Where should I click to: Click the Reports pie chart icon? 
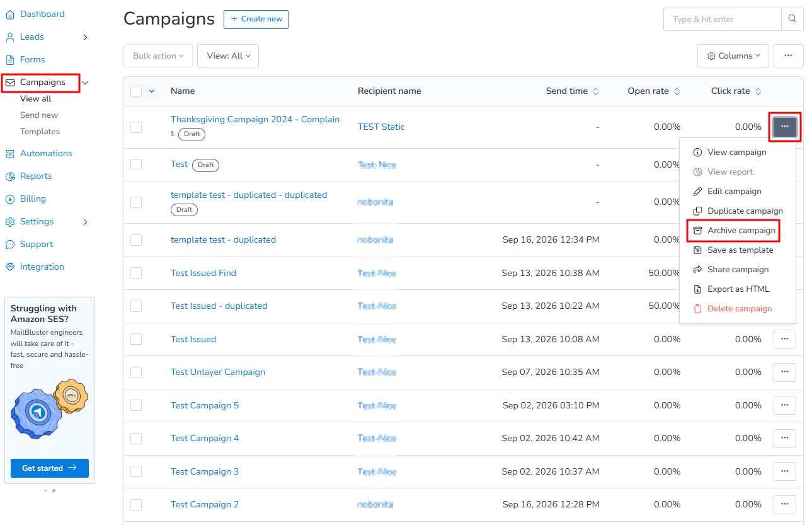click(10, 176)
